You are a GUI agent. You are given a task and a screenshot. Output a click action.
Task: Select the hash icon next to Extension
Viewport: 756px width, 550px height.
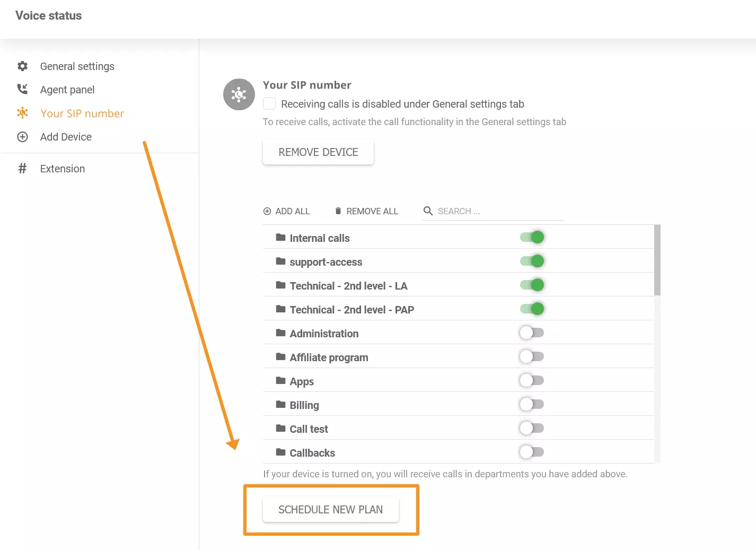[x=22, y=168]
